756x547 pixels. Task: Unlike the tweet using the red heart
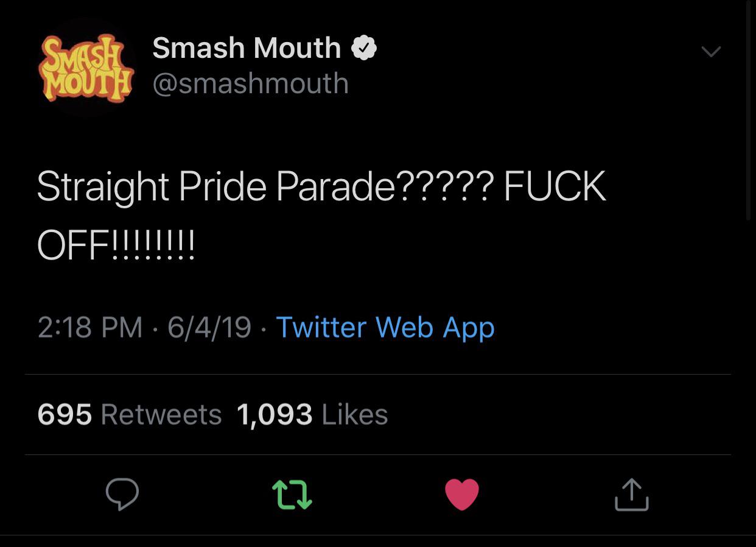coord(462,494)
